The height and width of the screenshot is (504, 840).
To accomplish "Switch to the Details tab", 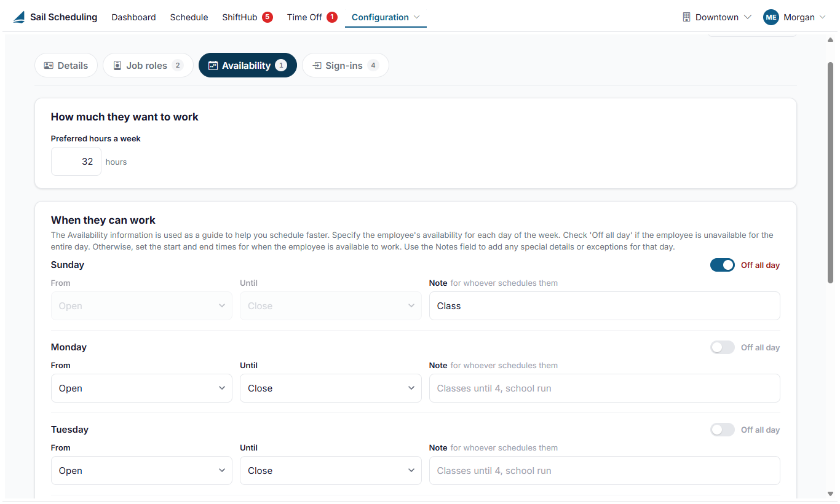I will 66,66.
